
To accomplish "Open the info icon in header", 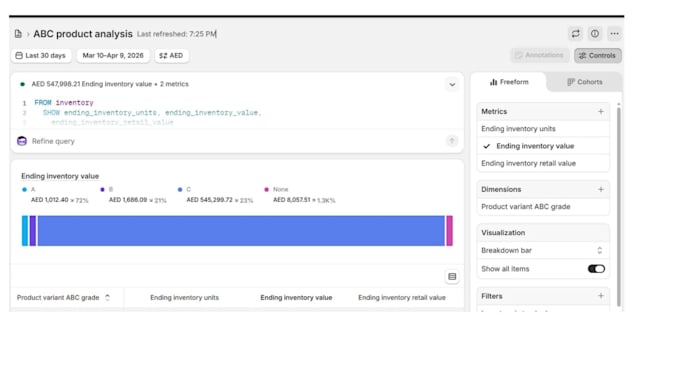I will tap(595, 33).
